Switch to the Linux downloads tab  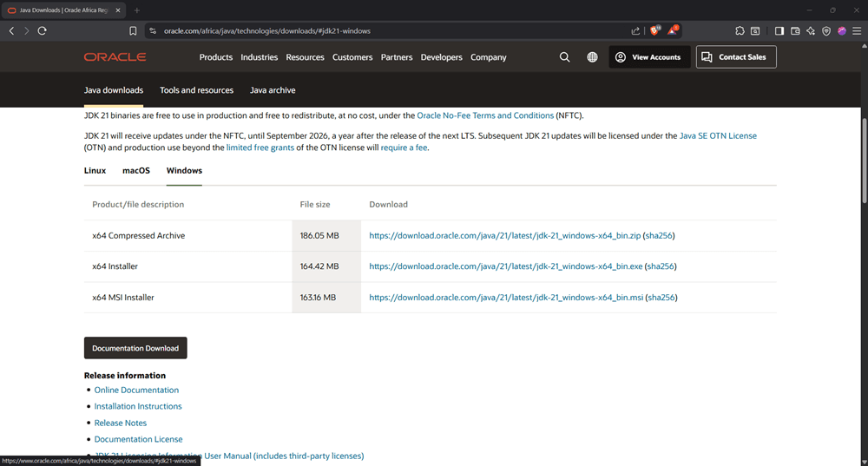[x=95, y=171]
